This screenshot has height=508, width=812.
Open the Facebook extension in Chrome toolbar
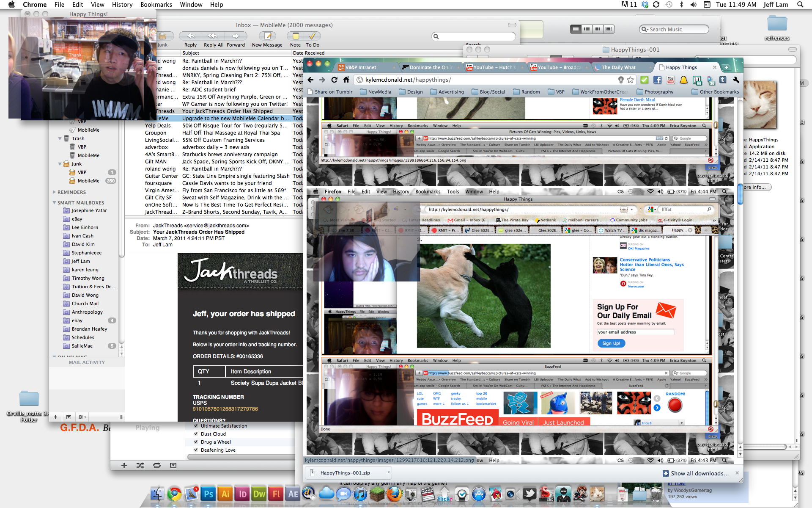[x=657, y=80]
